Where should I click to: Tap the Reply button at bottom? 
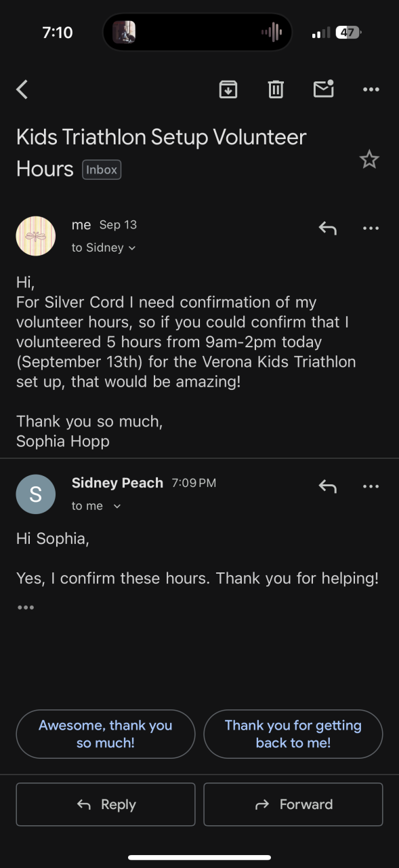point(106,804)
